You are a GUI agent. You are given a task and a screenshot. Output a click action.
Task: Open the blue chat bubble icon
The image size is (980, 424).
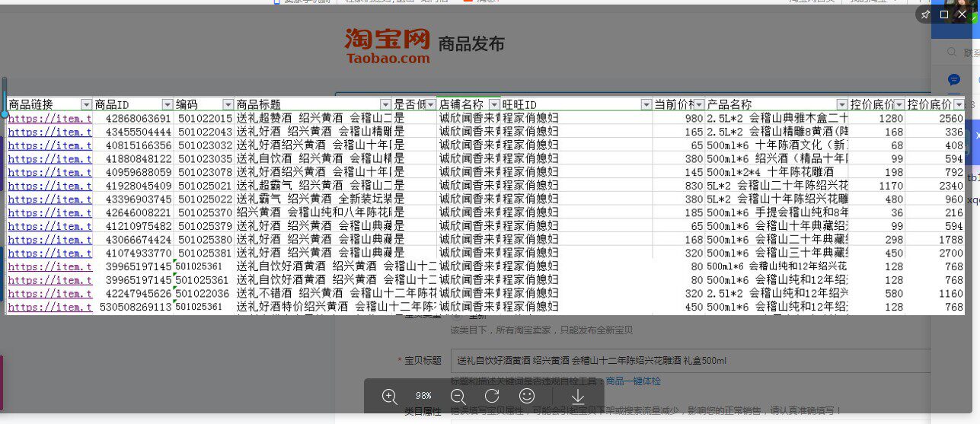click(x=953, y=79)
